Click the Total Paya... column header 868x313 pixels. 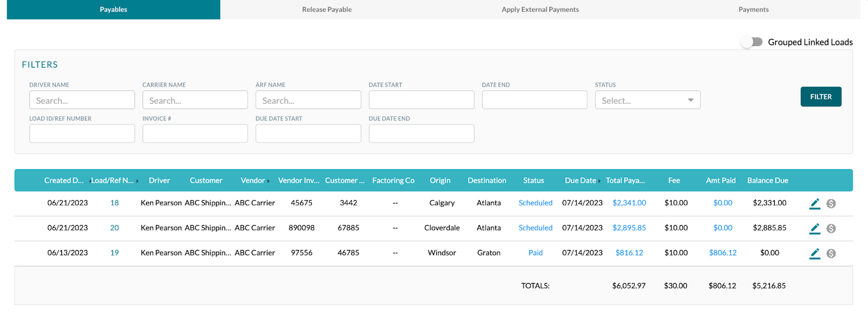pos(626,181)
